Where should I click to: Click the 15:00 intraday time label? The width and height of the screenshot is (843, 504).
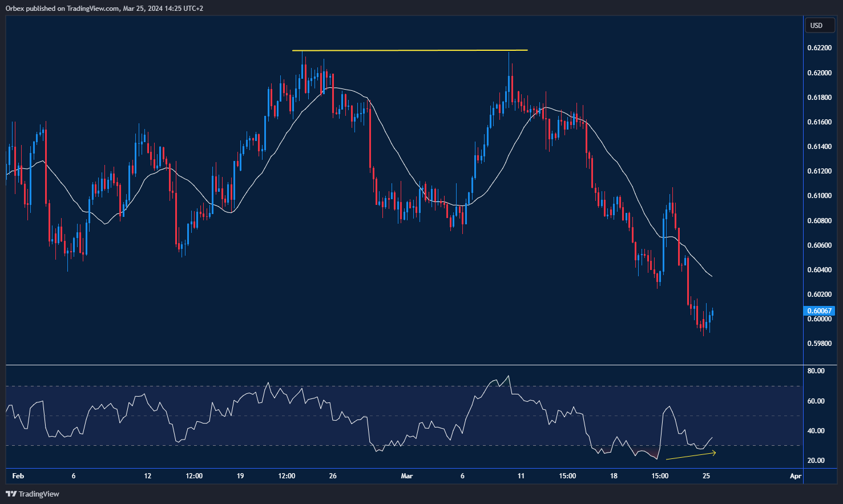coord(567,475)
